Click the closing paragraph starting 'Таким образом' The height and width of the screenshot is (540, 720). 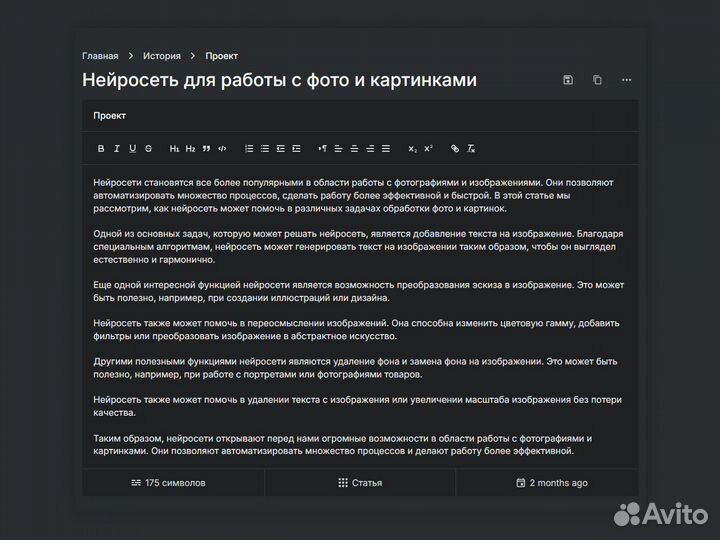pos(343,444)
